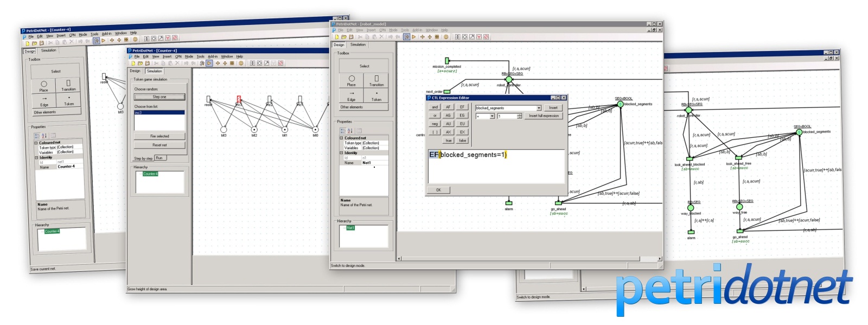Click the gear settings icon in robot_model toolbar

coord(446,37)
